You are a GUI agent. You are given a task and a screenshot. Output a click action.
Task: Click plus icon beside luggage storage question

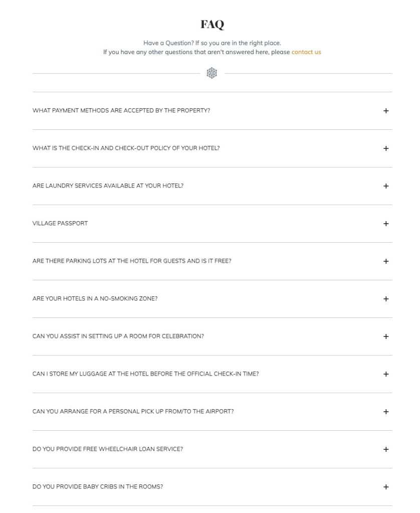click(x=385, y=374)
